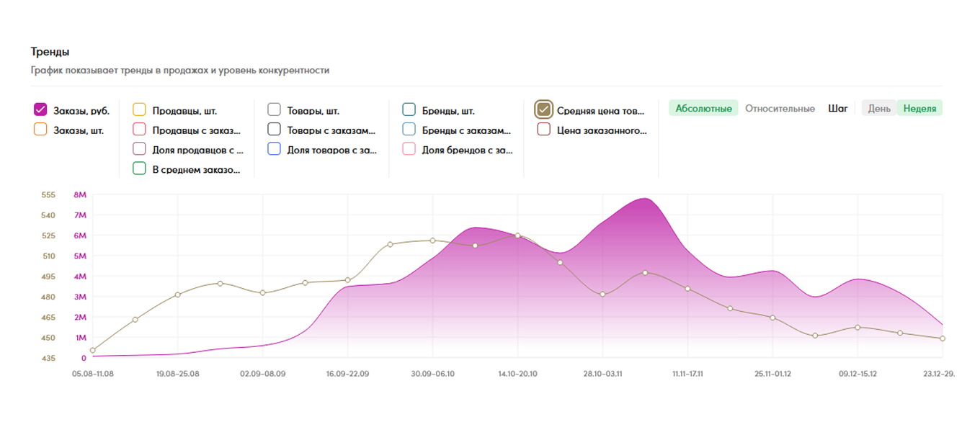This screenshot has height=422, width=980.
Task: Select the «Абсолютные» values mode
Action: tap(703, 109)
